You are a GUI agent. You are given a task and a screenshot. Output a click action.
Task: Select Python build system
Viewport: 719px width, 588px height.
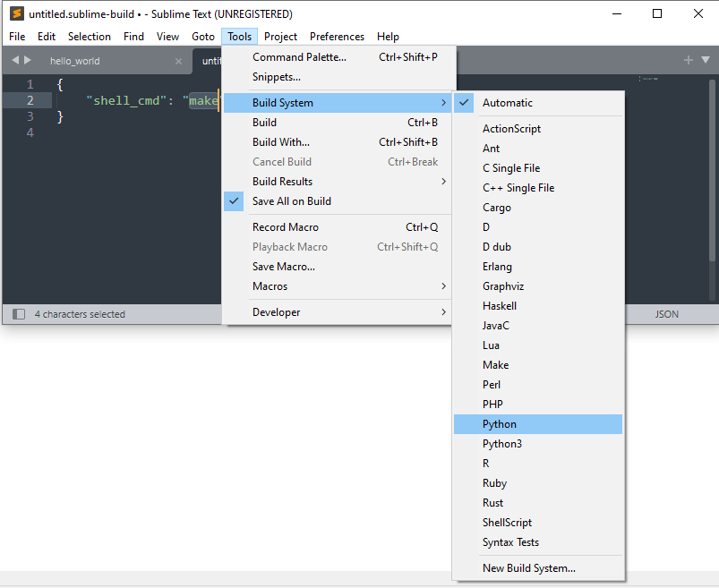coord(538,424)
